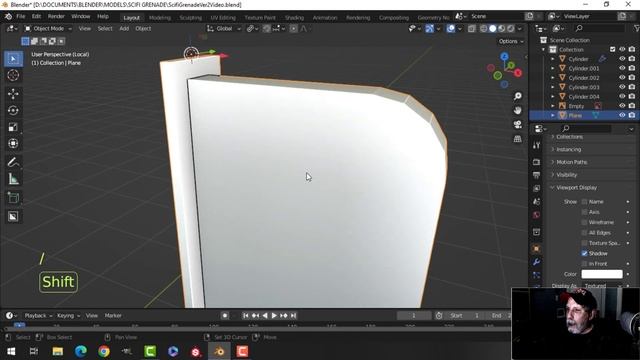The height and width of the screenshot is (360, 640).
Task: Select the Measure tool
Action: [13, 179]
